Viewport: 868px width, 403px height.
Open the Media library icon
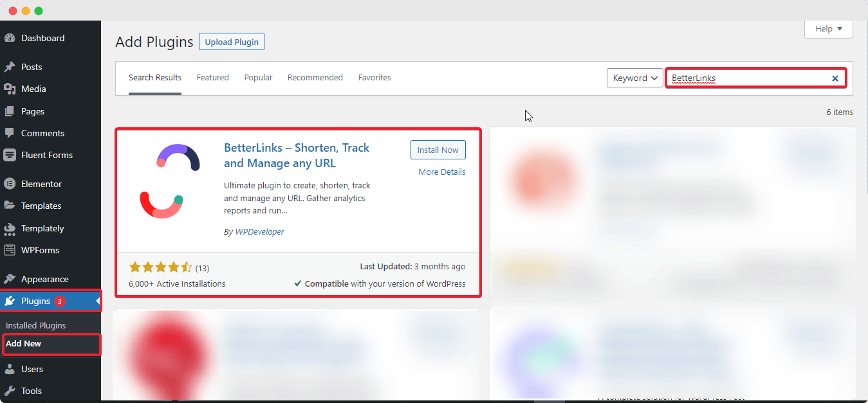pos(10,89)
